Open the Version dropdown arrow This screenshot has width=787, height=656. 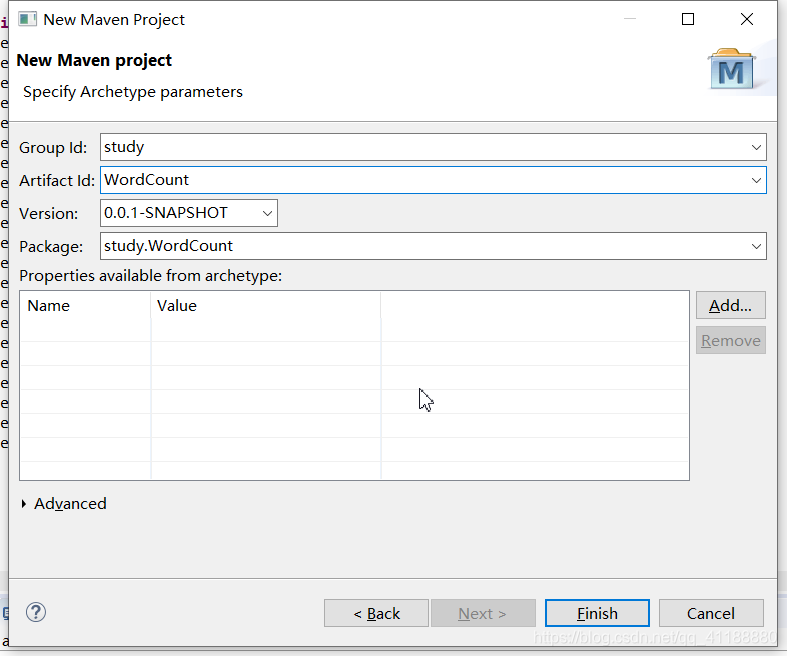coord(267,213)
